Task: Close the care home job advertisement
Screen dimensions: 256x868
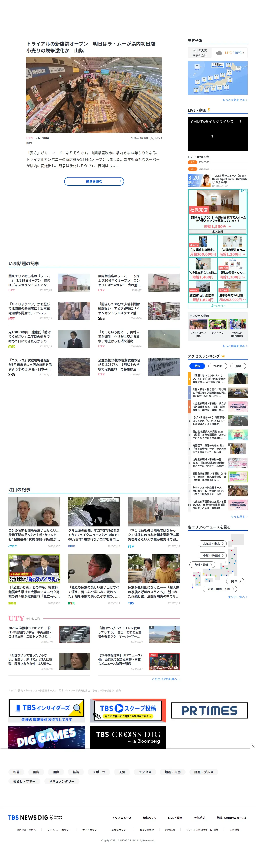Action: pos(246,191)
